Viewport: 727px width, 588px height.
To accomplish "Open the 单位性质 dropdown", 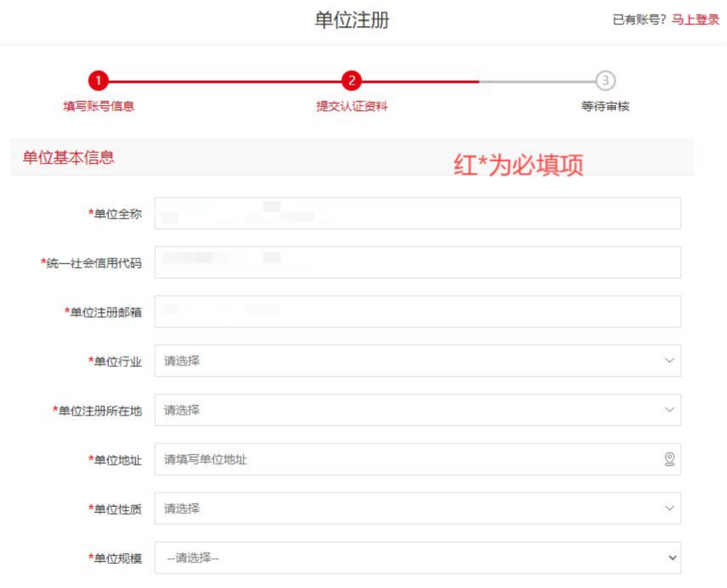I will 418,509.
